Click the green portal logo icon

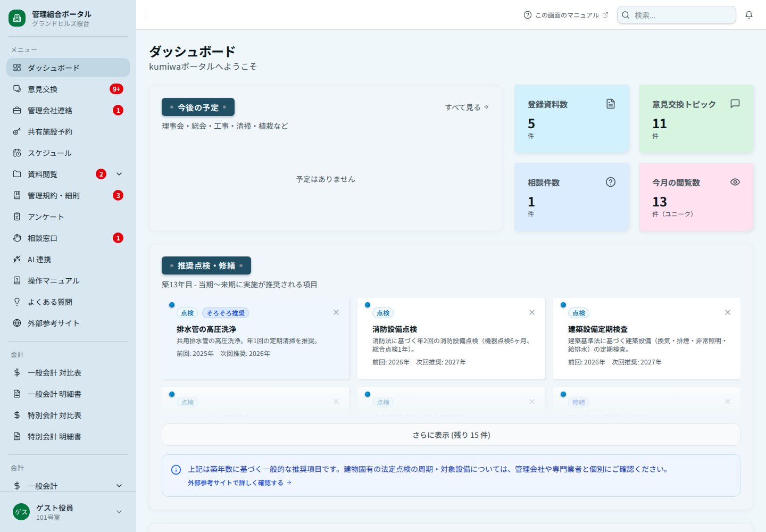pyautogui.click(x=17, y=18)
